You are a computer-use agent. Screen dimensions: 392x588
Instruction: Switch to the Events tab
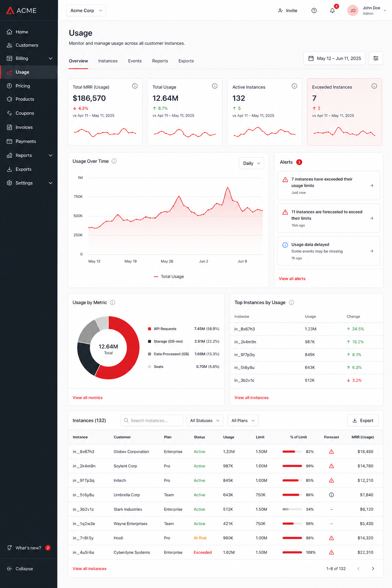pyautogui.click(x=135, y=61)
